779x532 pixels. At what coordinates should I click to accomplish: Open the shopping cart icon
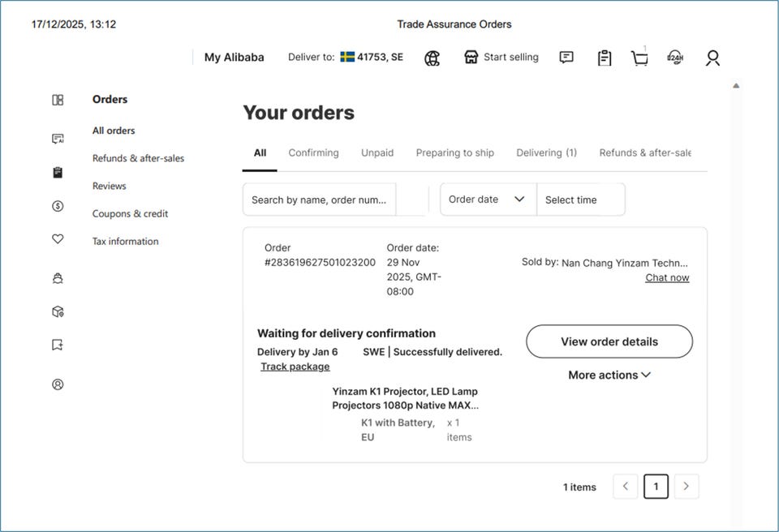coord(639,58)
